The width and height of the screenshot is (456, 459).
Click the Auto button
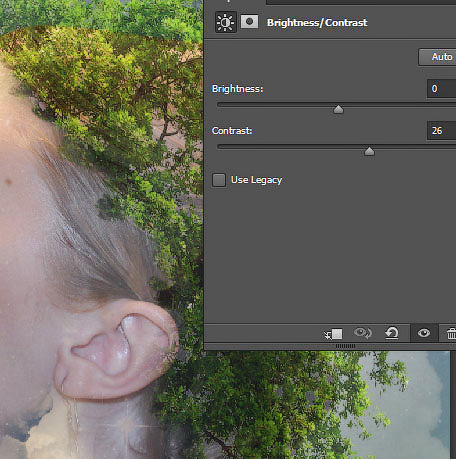pyautogui.click(x=437, y=57)
